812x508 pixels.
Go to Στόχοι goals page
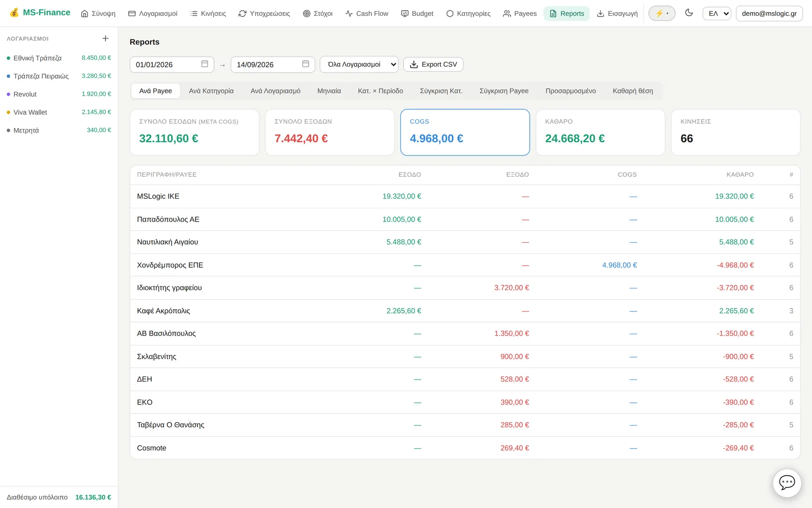(x=318, y=14)
